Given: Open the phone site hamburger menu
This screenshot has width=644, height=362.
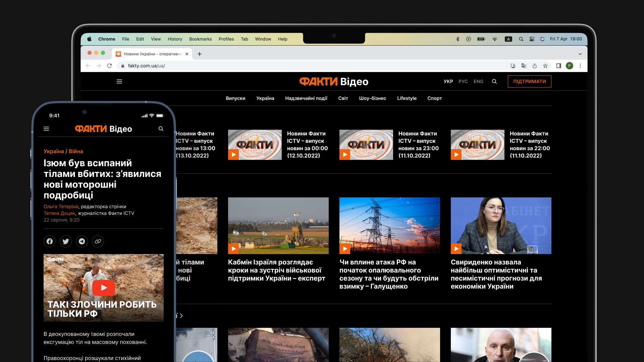Looking at the screenshot, I should point(46,129).
